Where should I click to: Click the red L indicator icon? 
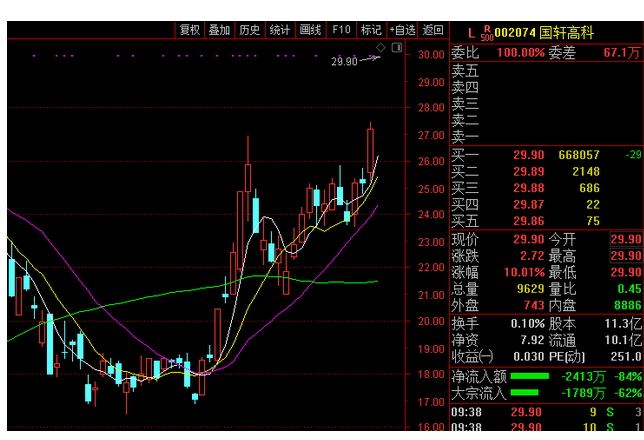[471, 33]
